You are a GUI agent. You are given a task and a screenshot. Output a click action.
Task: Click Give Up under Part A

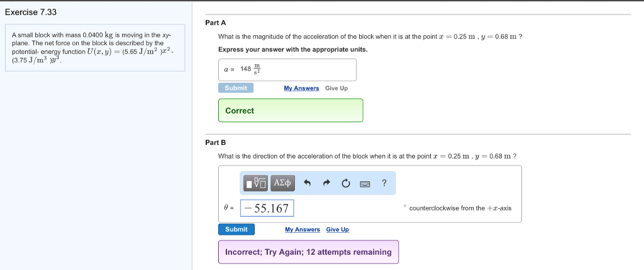pos(336,88)
